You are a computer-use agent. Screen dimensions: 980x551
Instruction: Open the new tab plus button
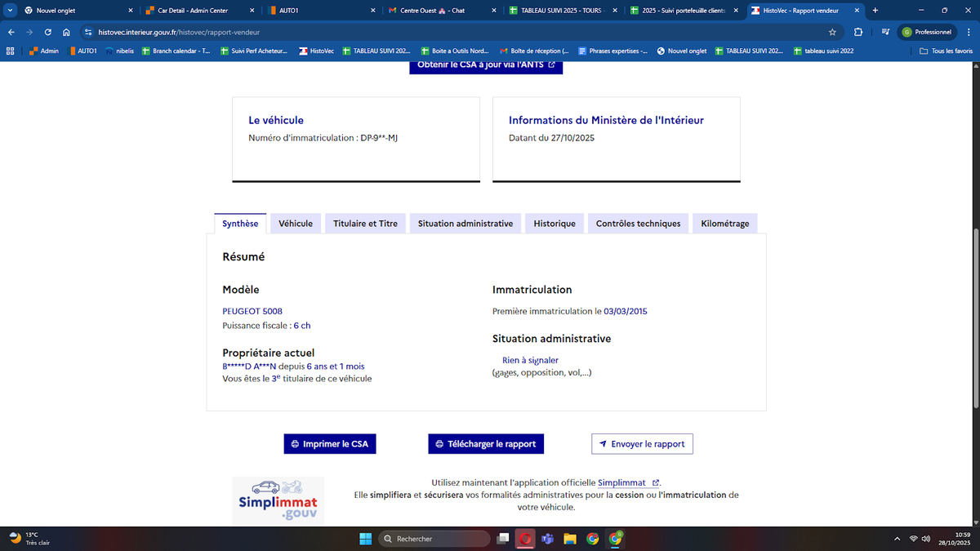(x=875, y=11)
